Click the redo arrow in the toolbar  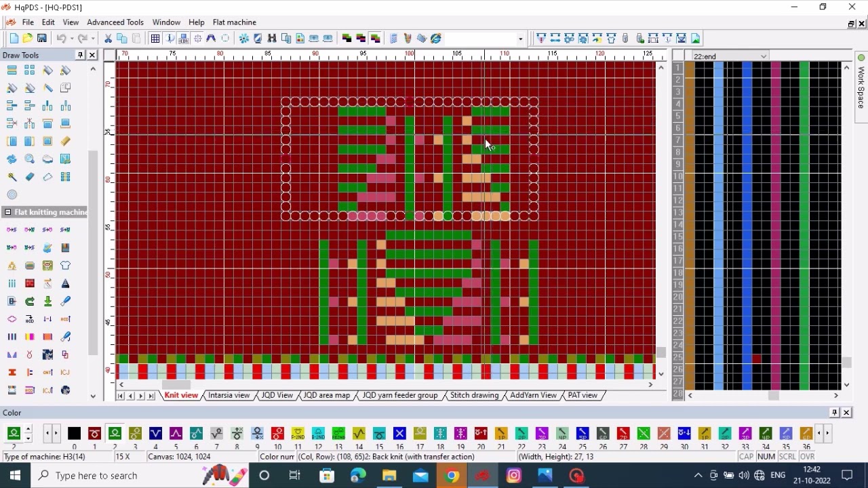[x=82, y=39]
